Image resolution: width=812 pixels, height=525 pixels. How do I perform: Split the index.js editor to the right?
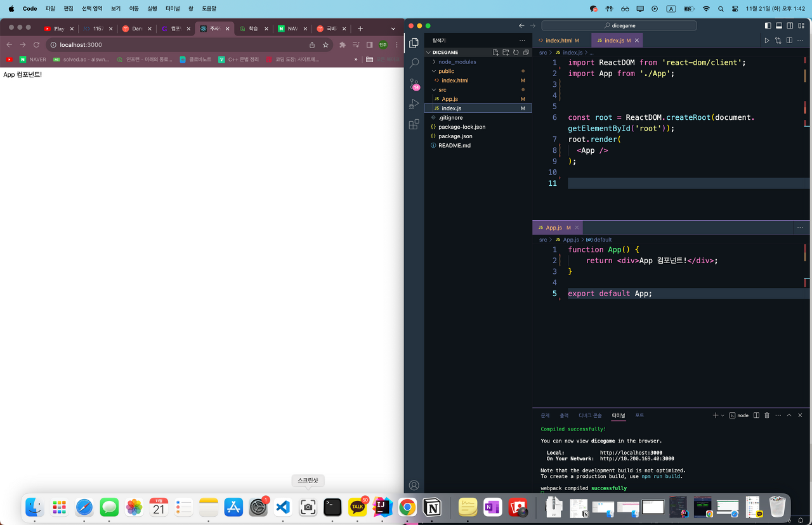[789, 41]
